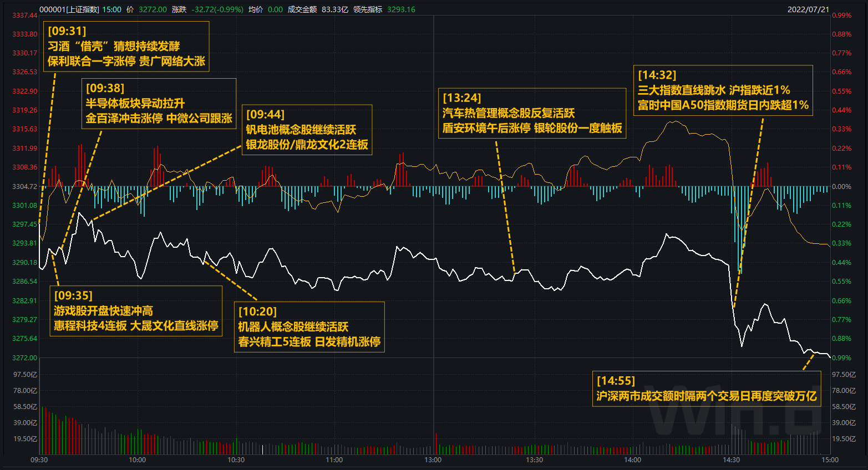Image resolution: width=868 pixels, height=470 pixels.
Task: Click the 3326.53 price axis label
Action: pos(25,72)
